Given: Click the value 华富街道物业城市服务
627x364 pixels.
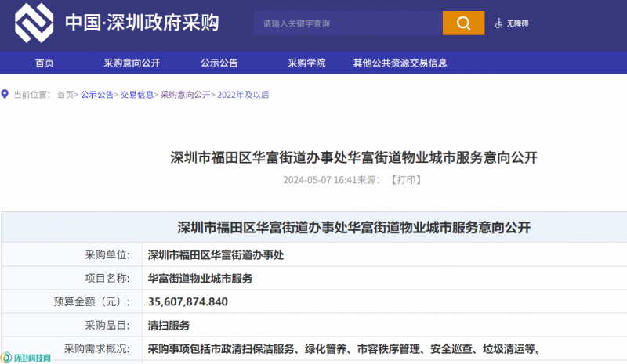Looking at the screenshot, I should tap(200, 279).
